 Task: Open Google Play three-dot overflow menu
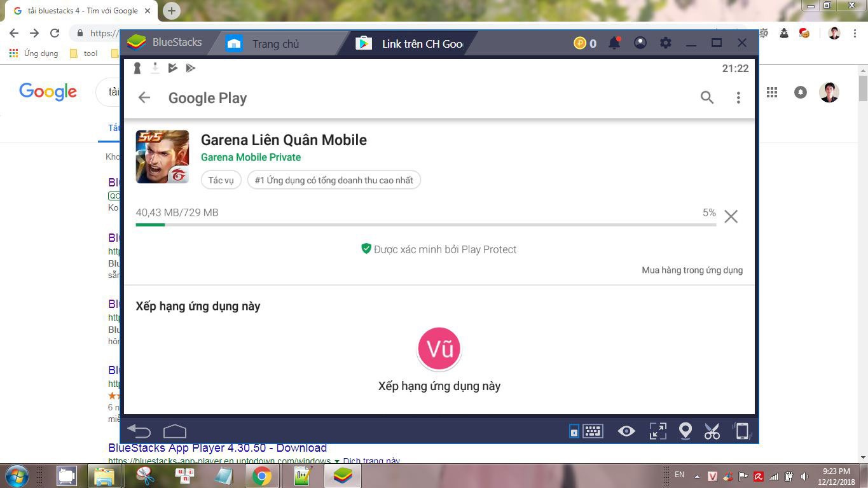[x=738, y=97]
